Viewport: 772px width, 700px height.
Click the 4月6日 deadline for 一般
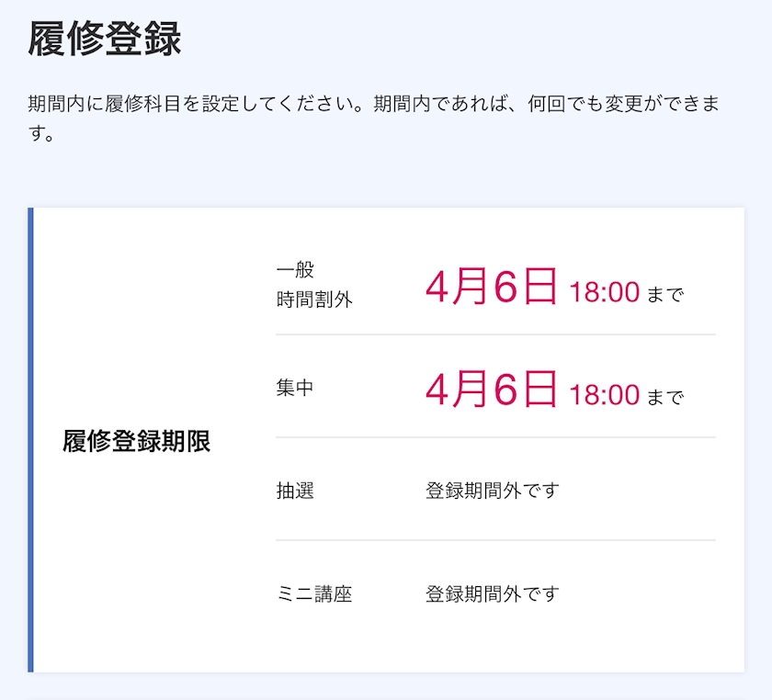pyautogui.click(x=492, y=286)
